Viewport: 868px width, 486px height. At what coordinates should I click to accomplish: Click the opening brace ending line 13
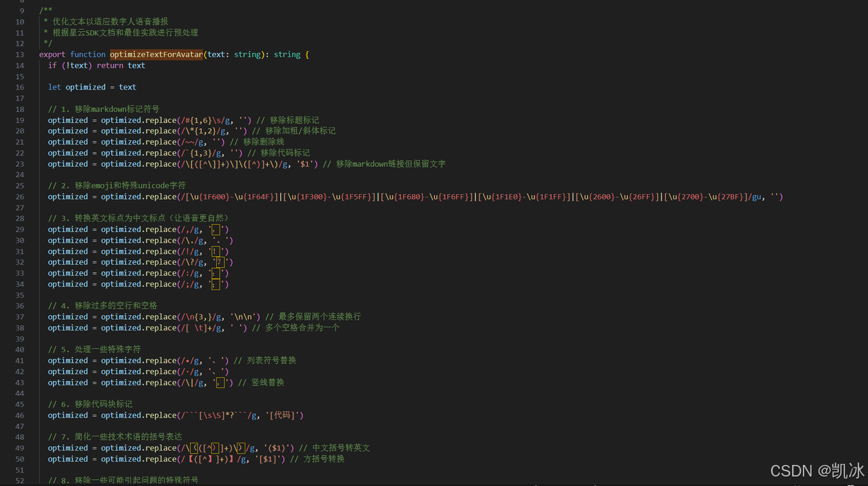coord(307,54)
